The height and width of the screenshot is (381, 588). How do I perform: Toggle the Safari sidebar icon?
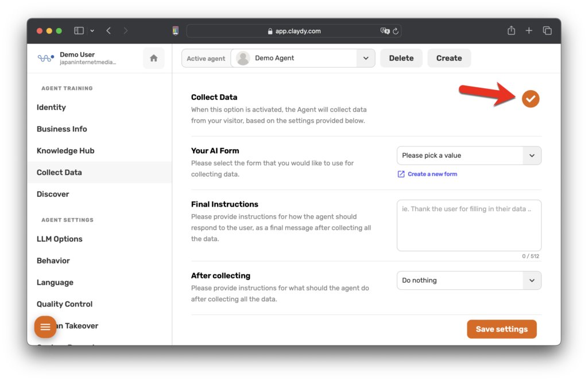(x=79, y=31)
